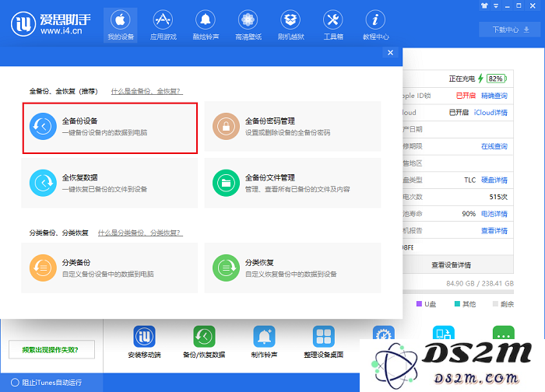Click 查看详情 report link
This screenshot has height=392, width=545.
coord(494,230)
